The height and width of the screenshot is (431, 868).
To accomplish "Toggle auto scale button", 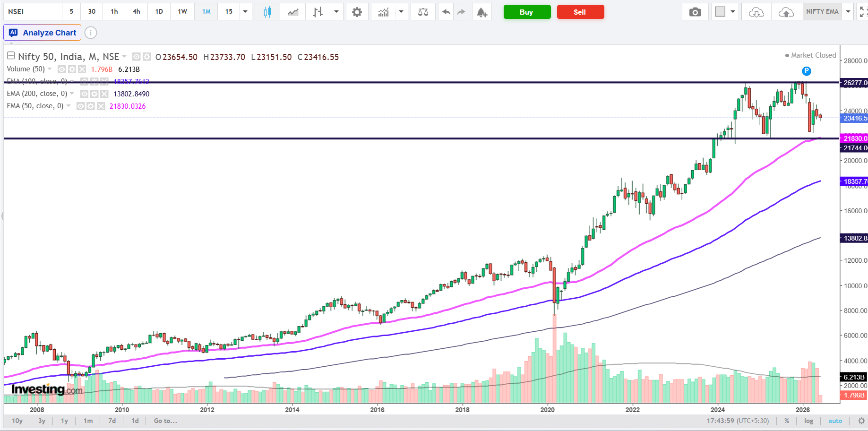I will click(x=835, y=421).
